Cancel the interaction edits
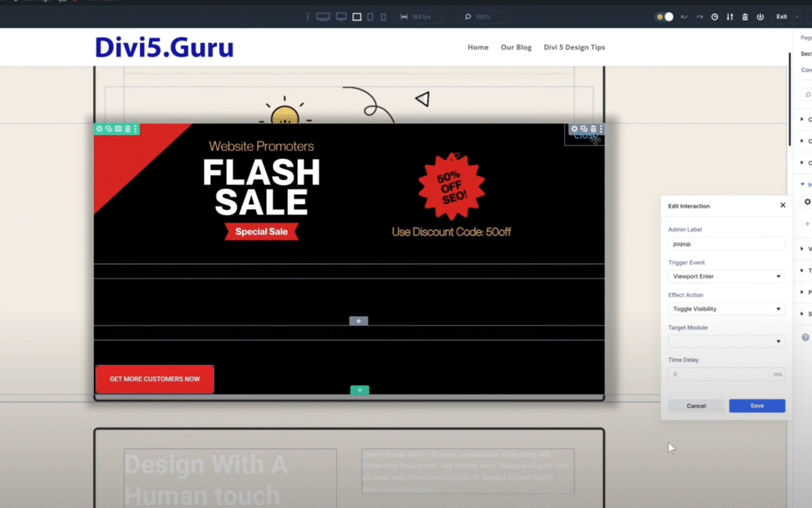 coord(695,406)
